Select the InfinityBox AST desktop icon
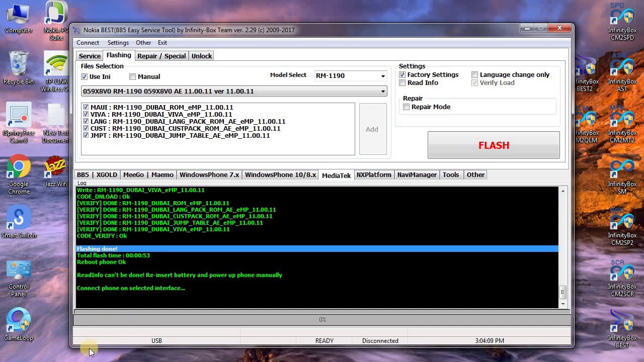The width and height of the screenshot is (644, 362). [x=622, y=72]
